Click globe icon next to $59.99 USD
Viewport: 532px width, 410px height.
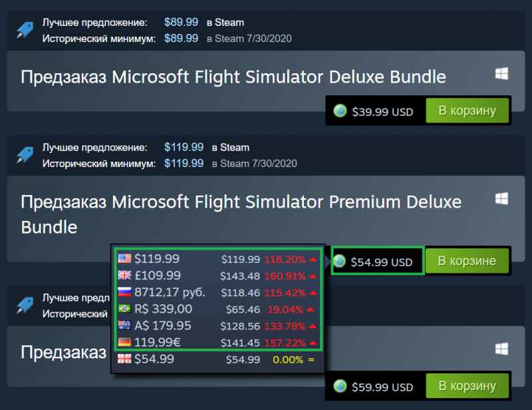tap(340, 387)
